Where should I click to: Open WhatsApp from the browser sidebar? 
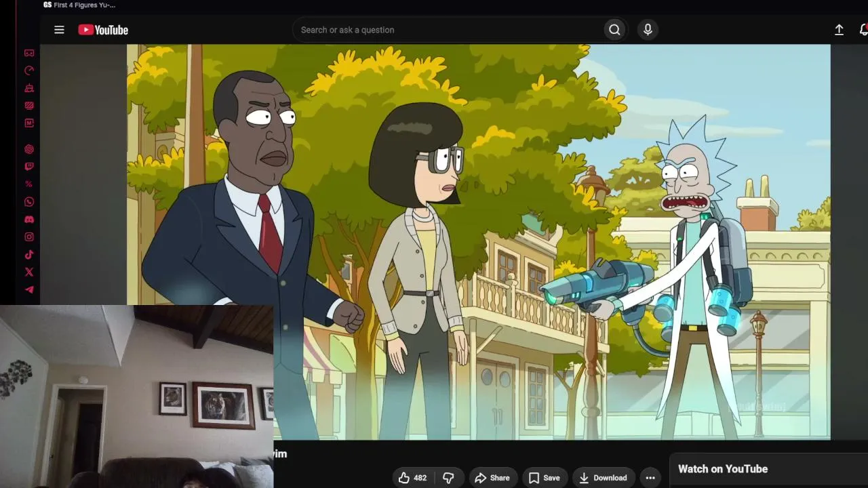pyautogui.click(x=29, y=202)
